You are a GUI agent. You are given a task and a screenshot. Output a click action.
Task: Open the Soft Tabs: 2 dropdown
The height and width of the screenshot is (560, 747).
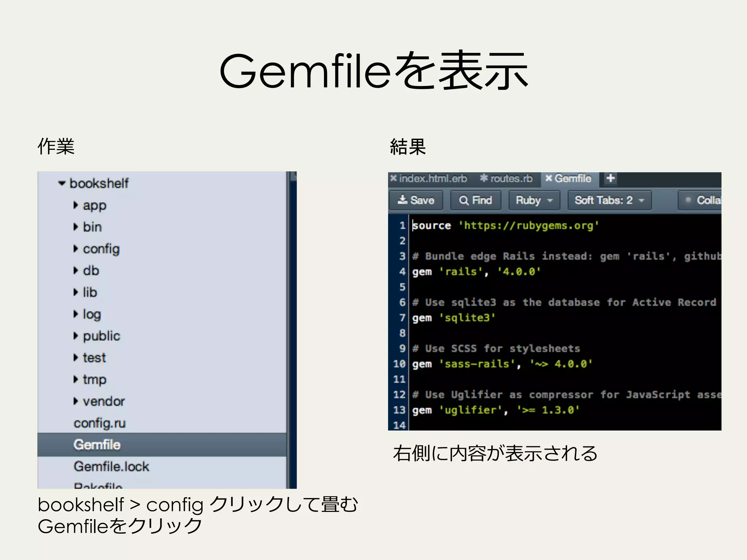(609, 200)
